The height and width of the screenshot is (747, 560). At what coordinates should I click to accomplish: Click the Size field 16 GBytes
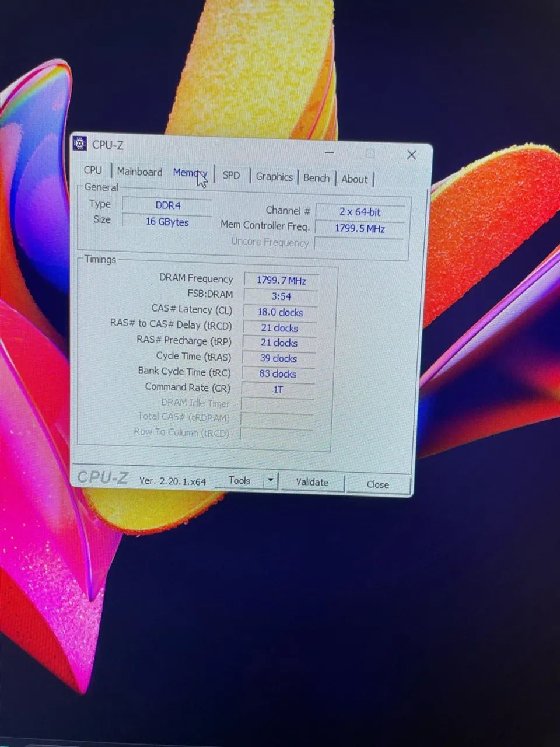pos(167,222)
